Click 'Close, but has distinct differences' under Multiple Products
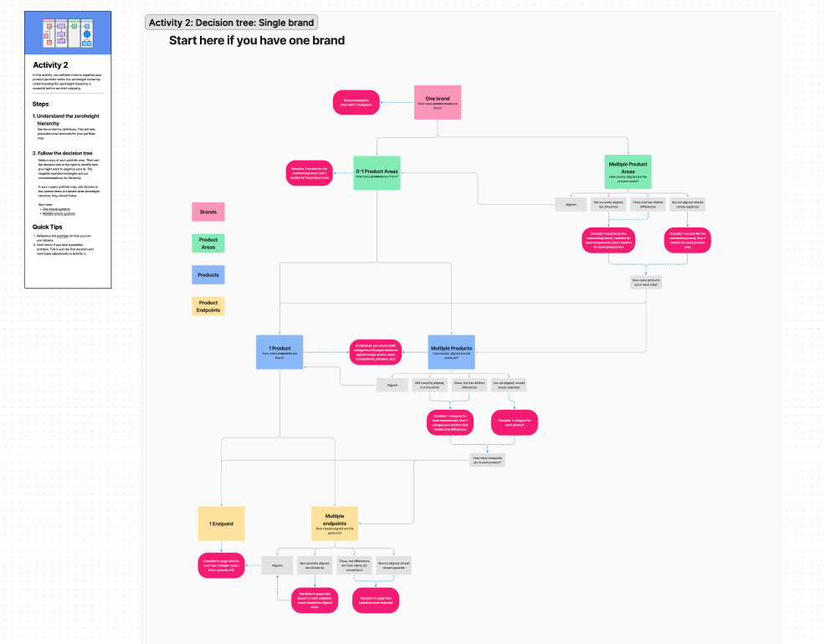Image resolution: width=826 pixels, height=644 pixels. click(x=469, y=385)
